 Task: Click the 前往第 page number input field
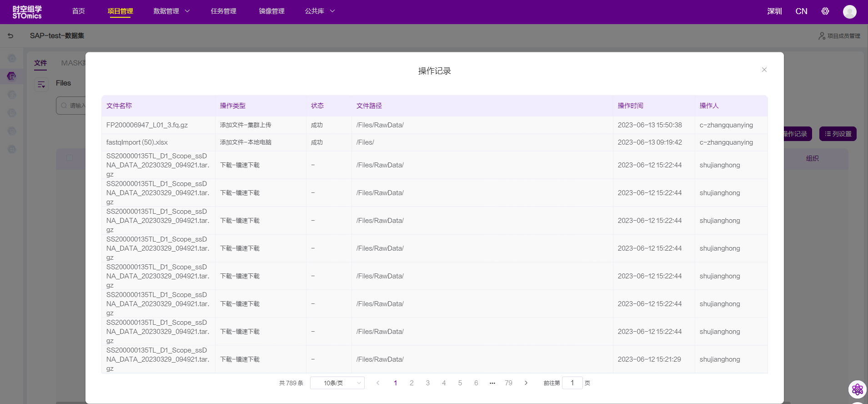click(x=572, y=383)
